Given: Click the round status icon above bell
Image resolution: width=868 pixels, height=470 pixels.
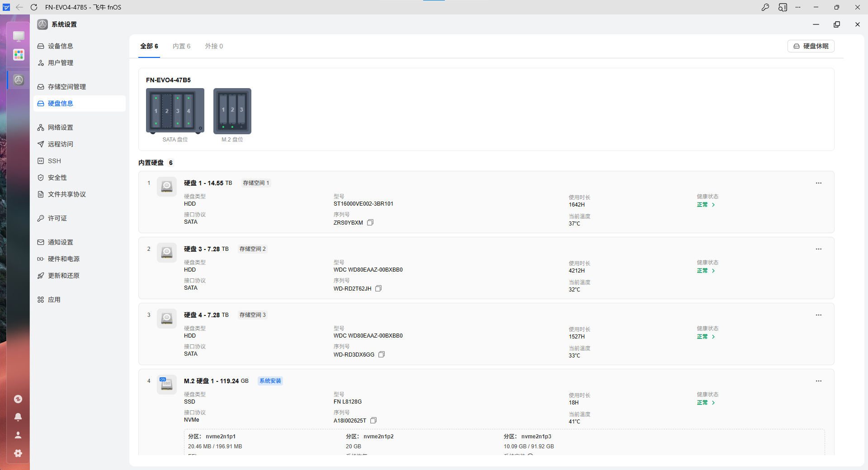Looking at the screenshot, I should [x=18, y=399].
